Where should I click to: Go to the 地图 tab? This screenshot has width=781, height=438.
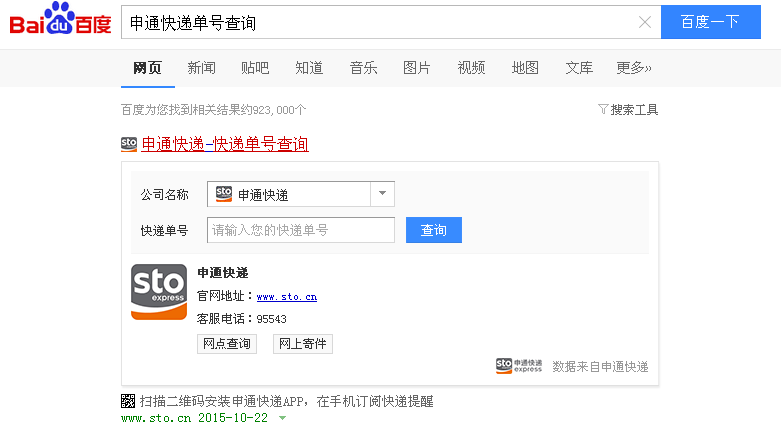(x=525, y=68)
